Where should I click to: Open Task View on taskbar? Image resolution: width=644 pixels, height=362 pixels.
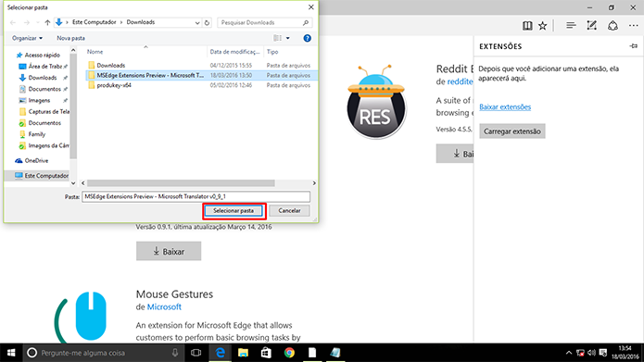196,353
